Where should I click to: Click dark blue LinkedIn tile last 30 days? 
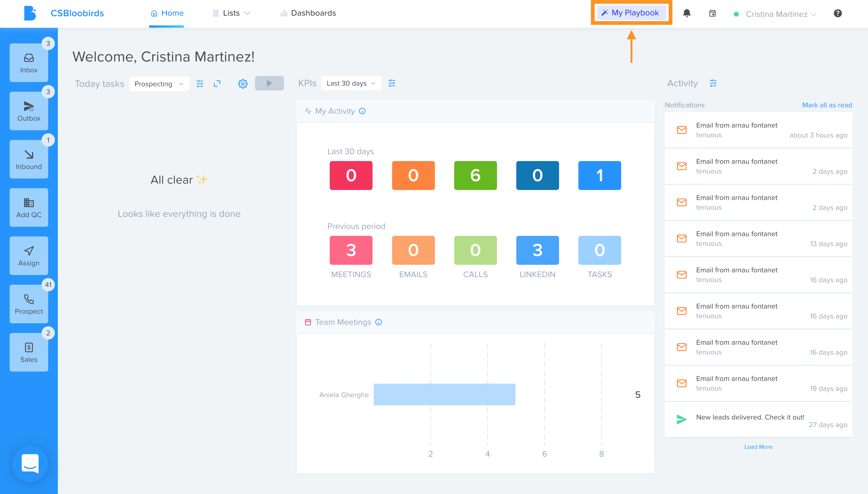(537, 176)
